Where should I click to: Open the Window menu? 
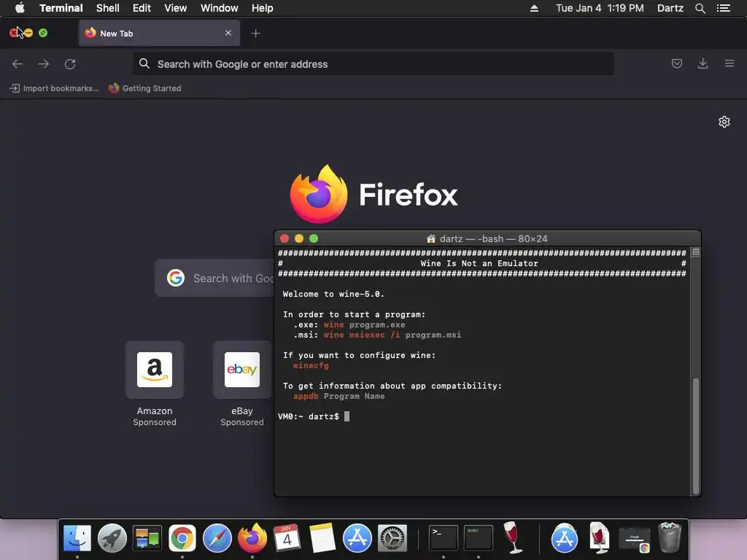click(x=219, y=8)
